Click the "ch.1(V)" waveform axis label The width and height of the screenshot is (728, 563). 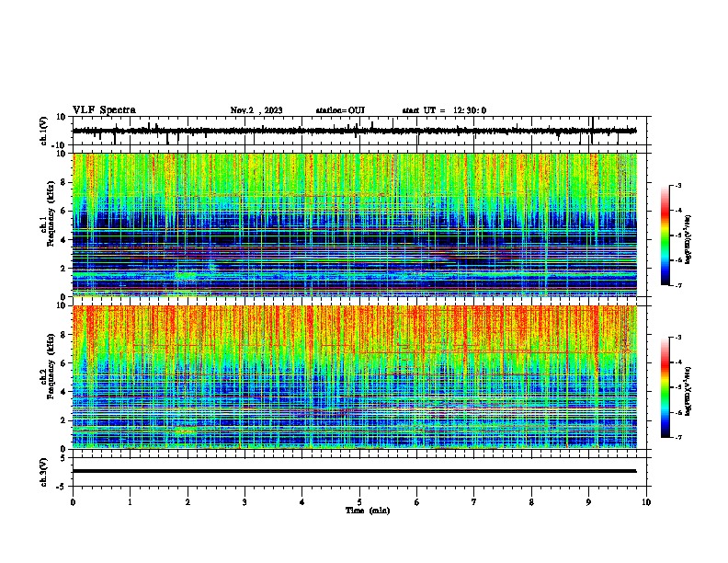44,131
